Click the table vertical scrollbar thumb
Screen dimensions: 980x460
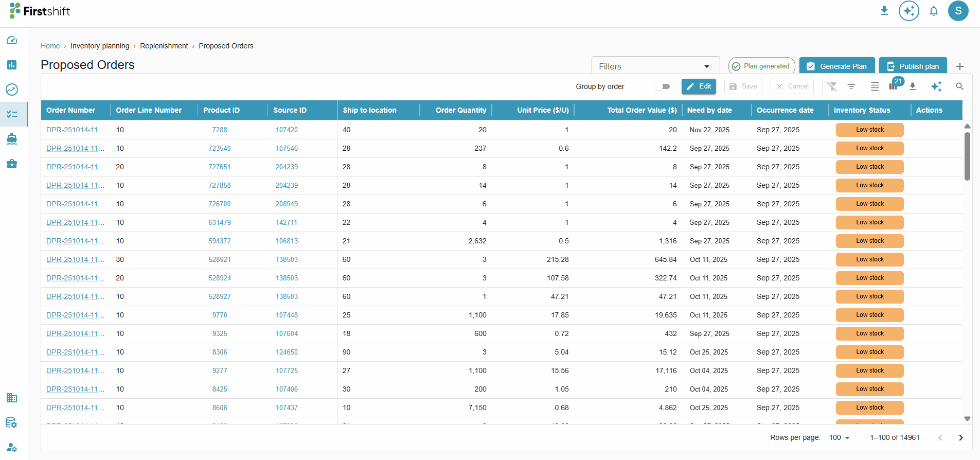coord(967,156)
